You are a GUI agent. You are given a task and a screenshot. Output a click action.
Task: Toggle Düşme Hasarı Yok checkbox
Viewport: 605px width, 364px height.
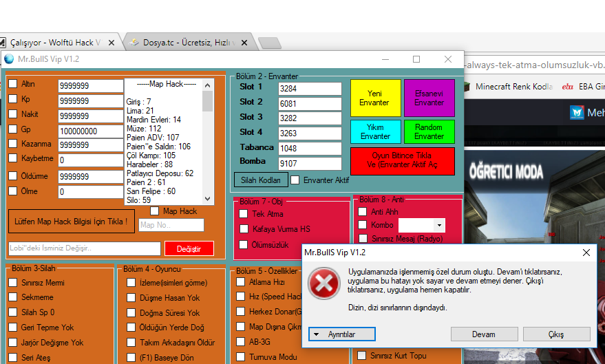(131, 298)
